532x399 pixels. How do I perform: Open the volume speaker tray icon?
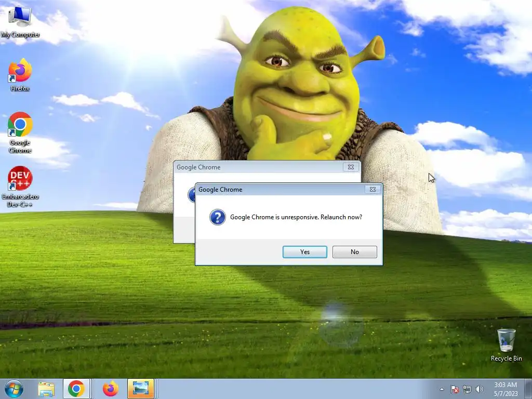tap(479, 390)
